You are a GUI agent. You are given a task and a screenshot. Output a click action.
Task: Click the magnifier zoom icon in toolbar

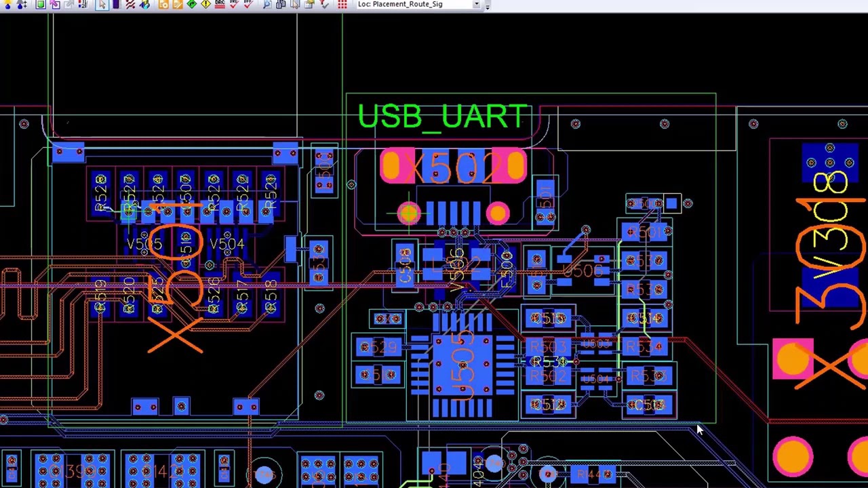[x=267, y=4]
